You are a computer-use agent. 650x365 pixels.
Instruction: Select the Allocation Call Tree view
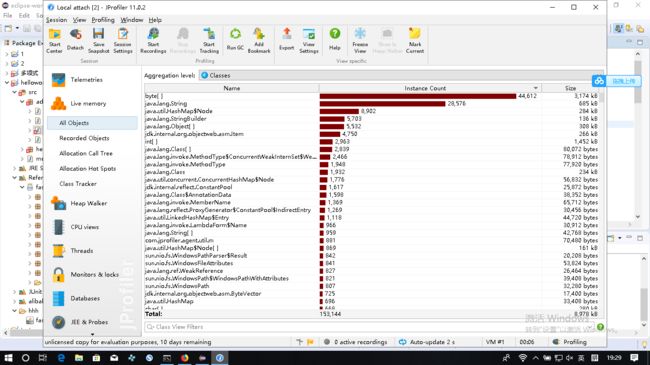[x=86, y=153]
